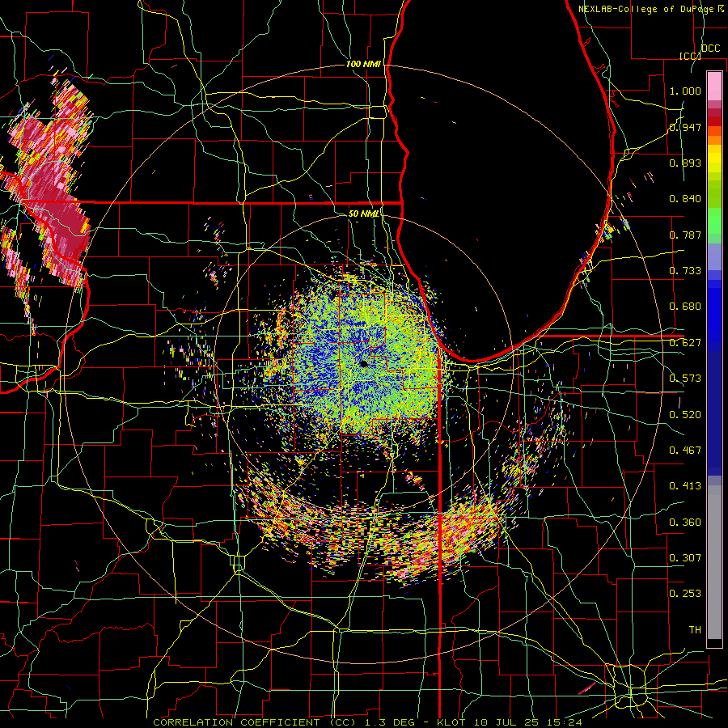Select the 0.733 legend value
The image size is (728, 728).
(x=685, y=271)
